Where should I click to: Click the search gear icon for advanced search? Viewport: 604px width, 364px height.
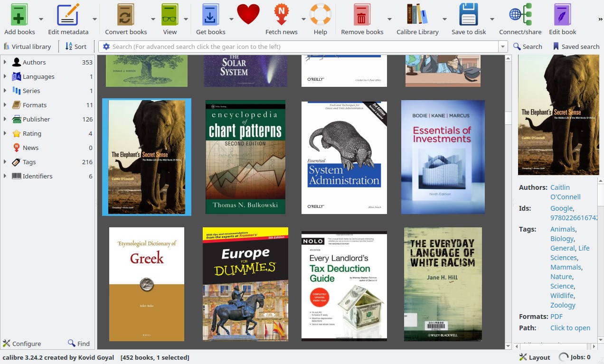click(x=106, y=47)
